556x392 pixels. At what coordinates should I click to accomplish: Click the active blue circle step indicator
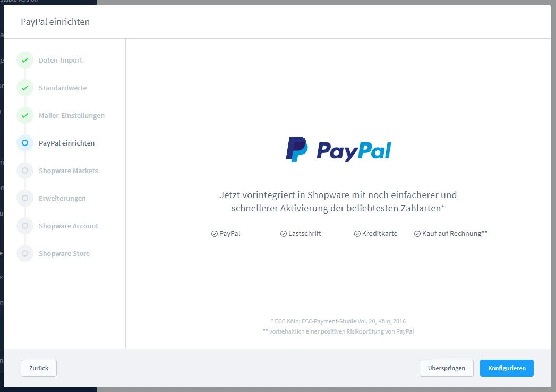25,143
